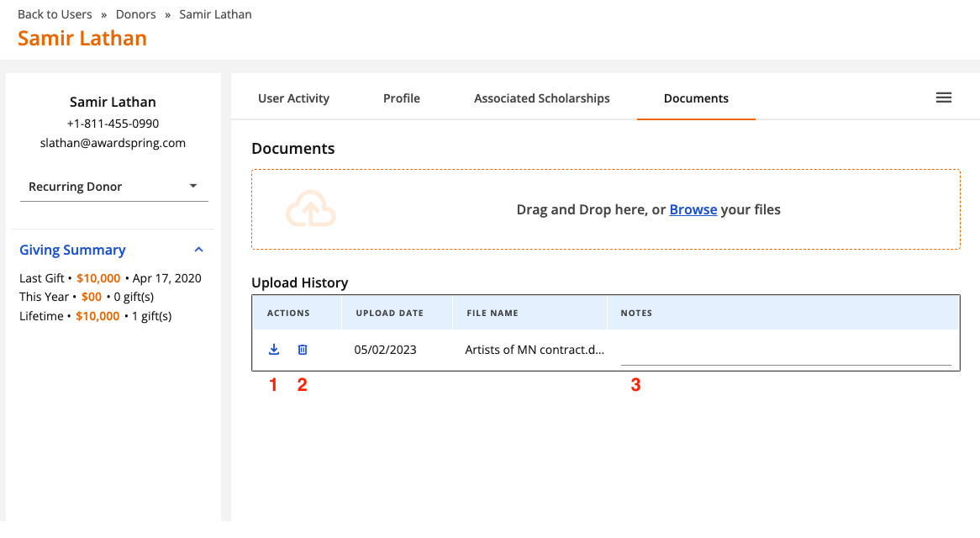980x538 pixels.
Task: Open the Associated Scholarships tab
Action: [541, 98]
